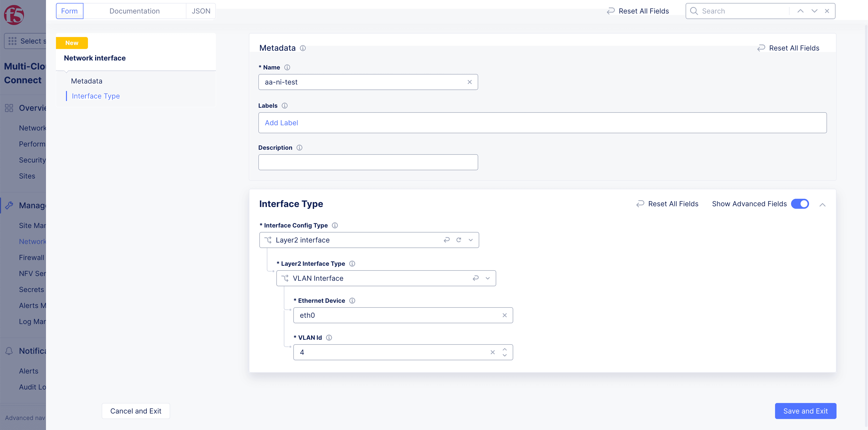868x430 pixels.
Task: Click the search previous-result up arrow
Action: click(800, 11)
